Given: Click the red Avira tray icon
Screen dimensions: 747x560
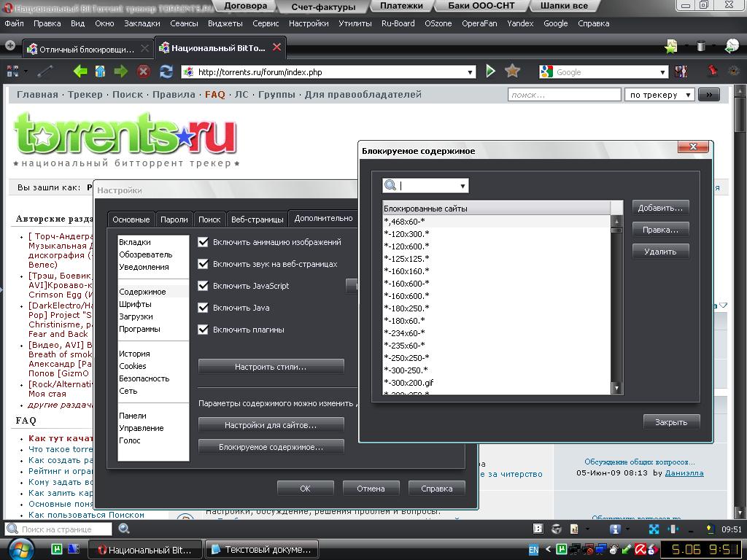Looking at the screenshot, I should tap(640, 550).
